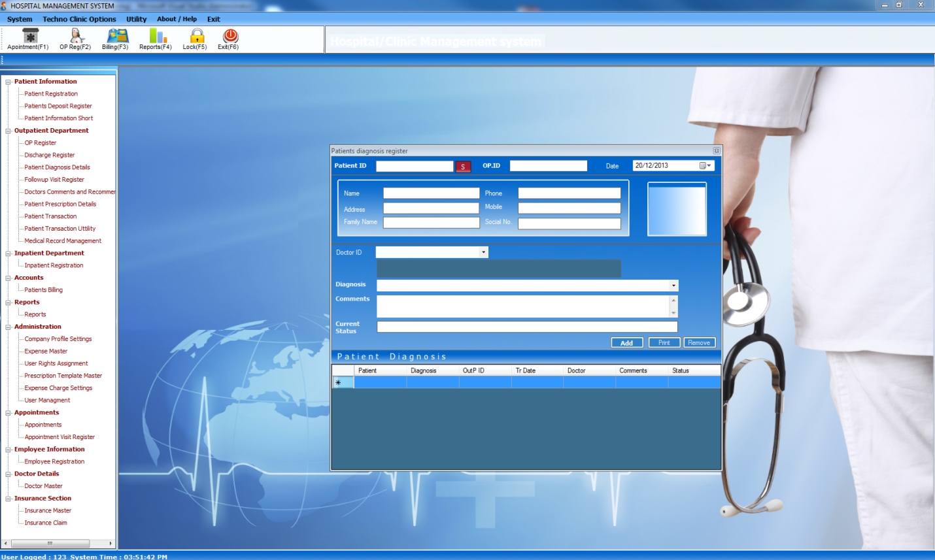Open the Utility menu
The image size is (935, 560).
[137, 19]
